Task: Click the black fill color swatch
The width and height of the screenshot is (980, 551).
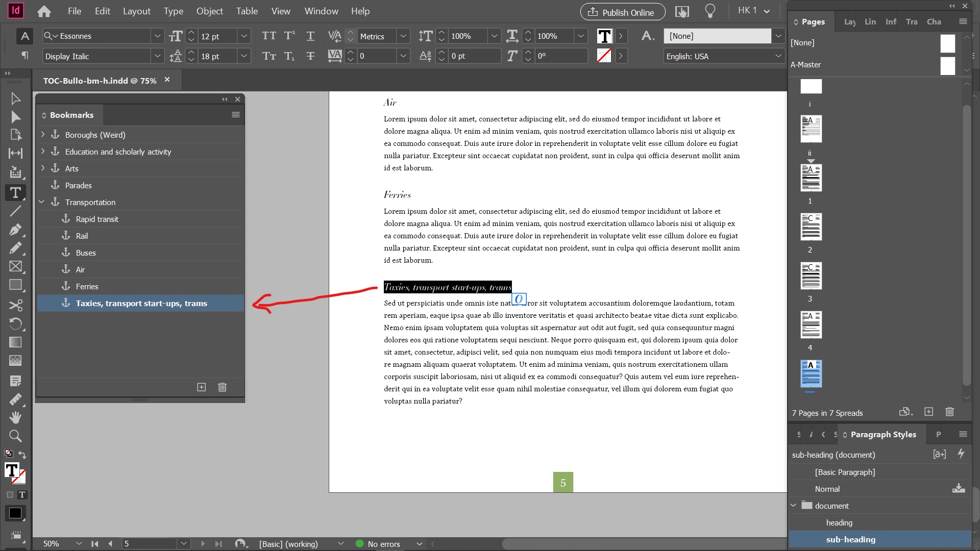Action: [x=15, y=513]
